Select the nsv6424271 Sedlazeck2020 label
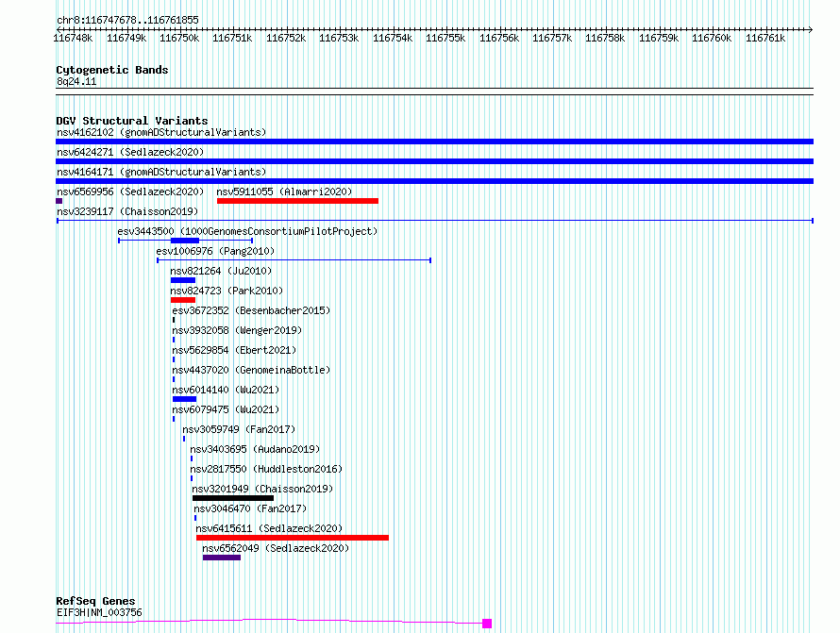 130,152
